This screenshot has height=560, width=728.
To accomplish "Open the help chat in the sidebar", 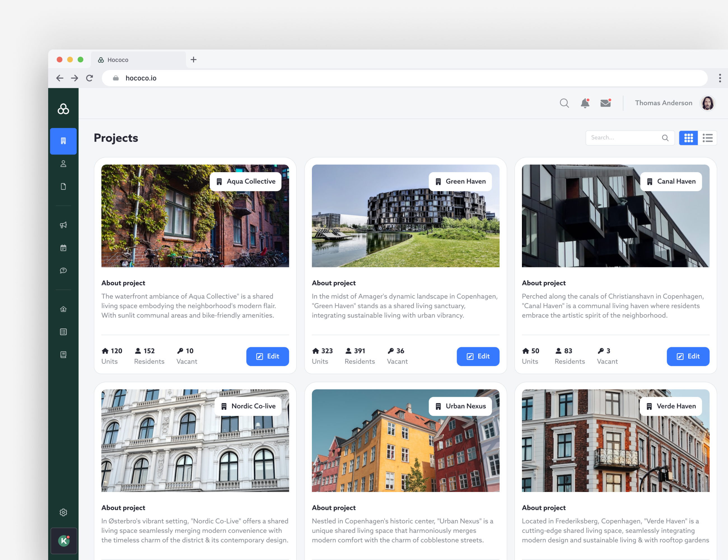I will coord(63,271).
